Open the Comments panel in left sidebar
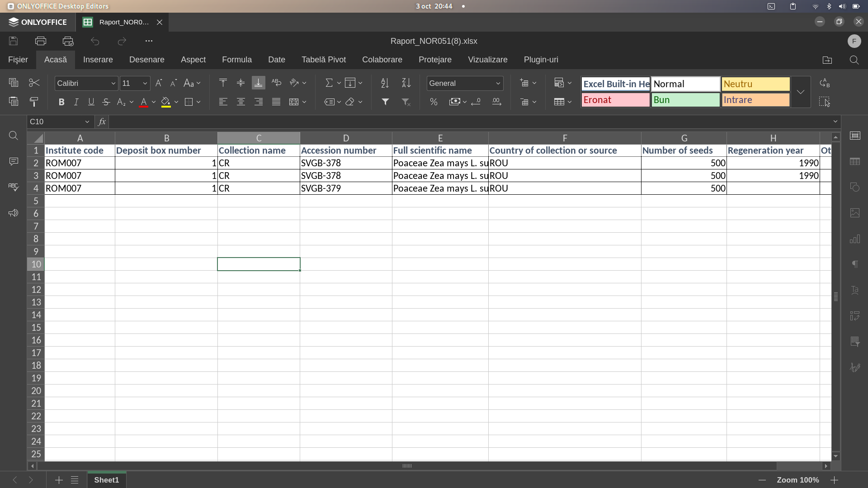The width and height of the screenshot is (868, 488). 14,161
